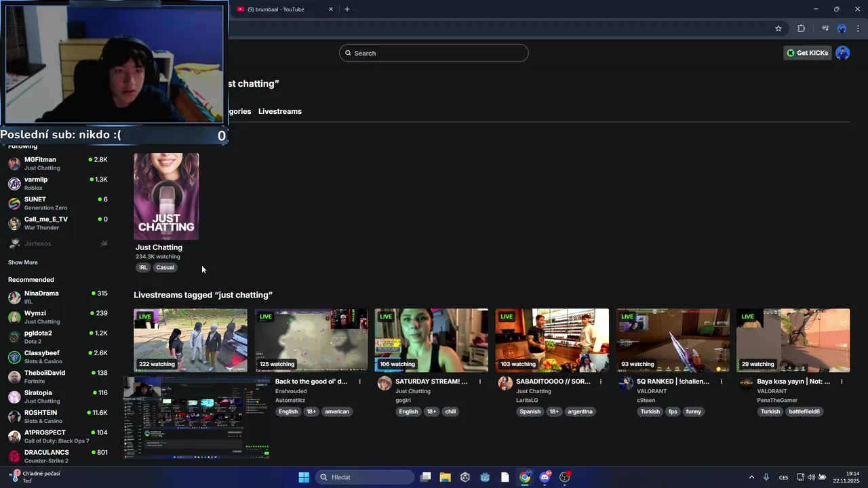The width and height of the screenshot is (868, 488).
Task: Open recommended channel NinaDrama
Action: (58, 297)
